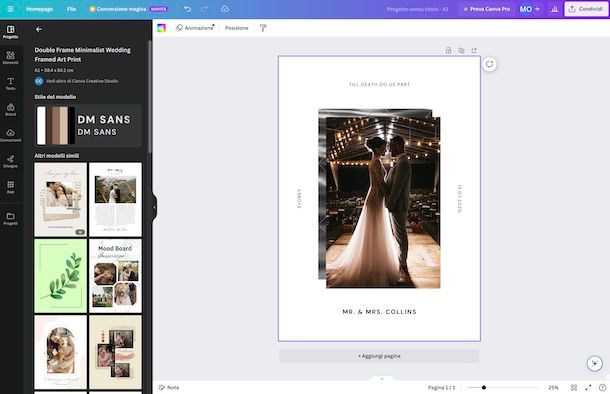The image size is (610, 394).
Task: Edit project title Progetto senza titolo
Action: [417, 9]
